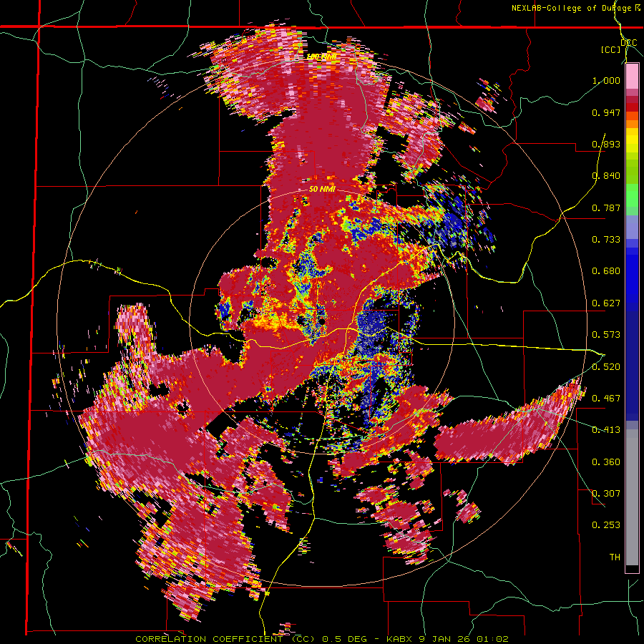Screen dimensions: 644x644
Task: Click the 0.733 value on the CC scale
Action: 606,240
